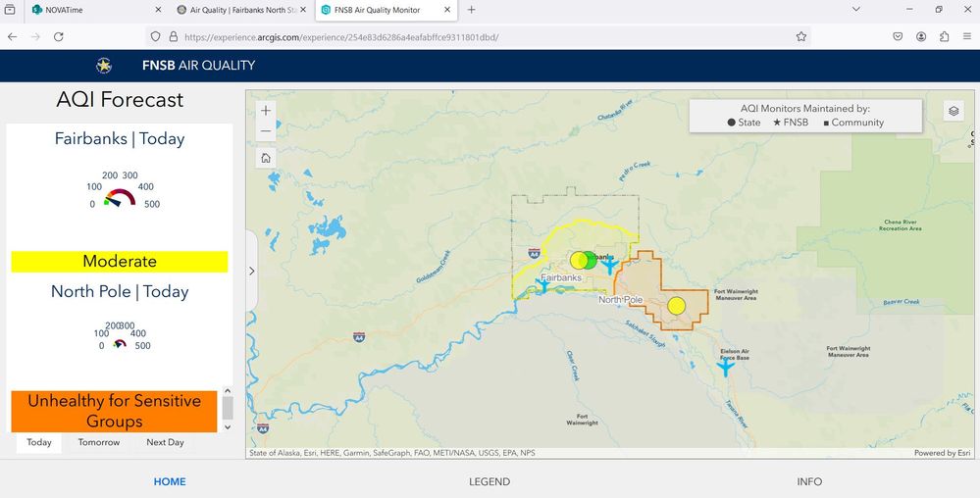Image resolution: width=980 pixels, height=498 pixels.
Task: Open the Firefox View recent browsing icon
Action: pos(10,10)
